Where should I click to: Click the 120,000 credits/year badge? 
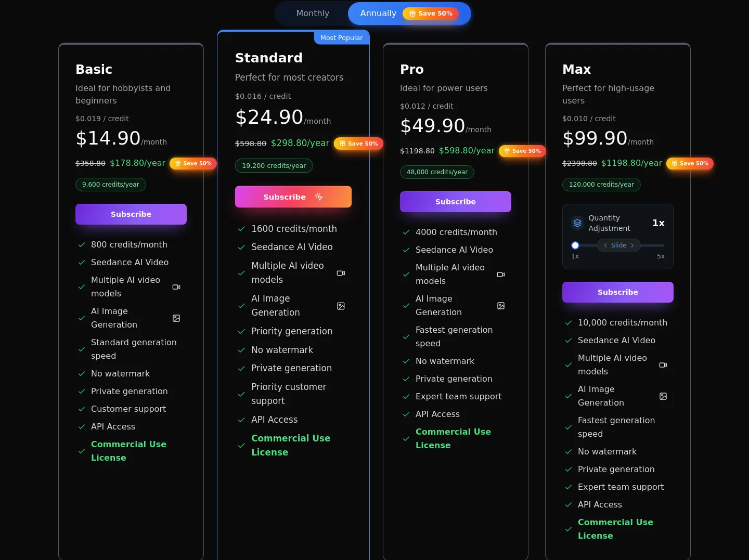tap(601, 185)
